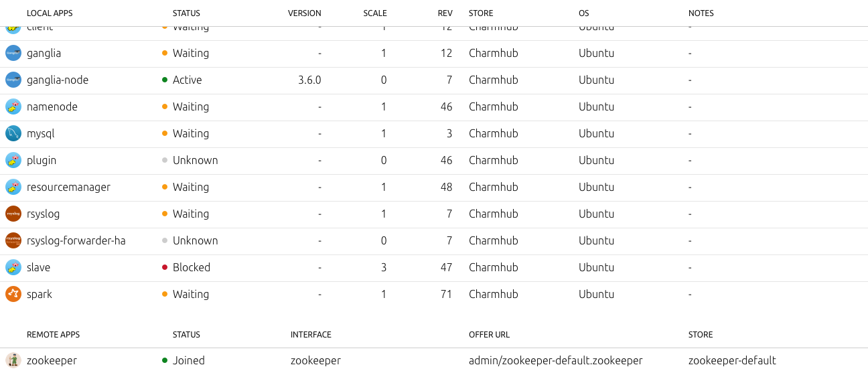Click the plugin app icon
Screen dimensions: 868x375
[x=13, y=160]
